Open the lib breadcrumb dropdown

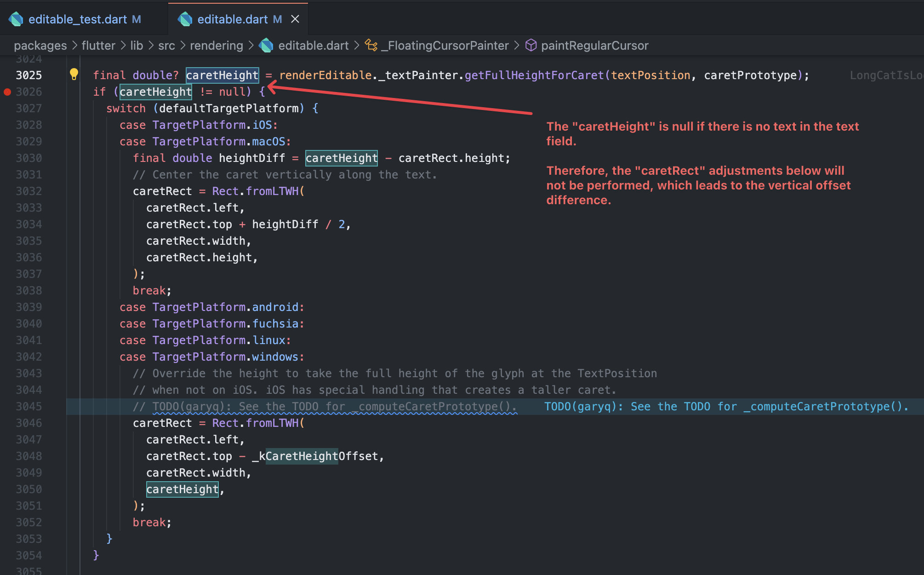[137, 45]
